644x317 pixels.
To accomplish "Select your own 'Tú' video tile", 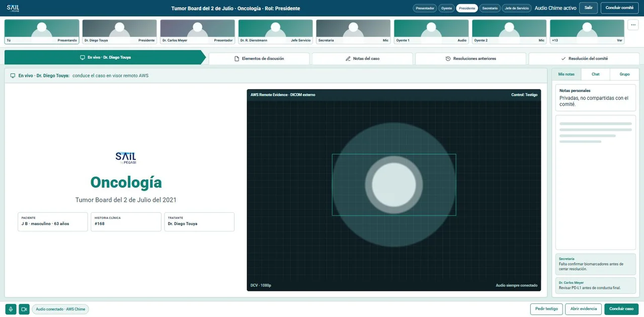I will [x=42, y=32].
